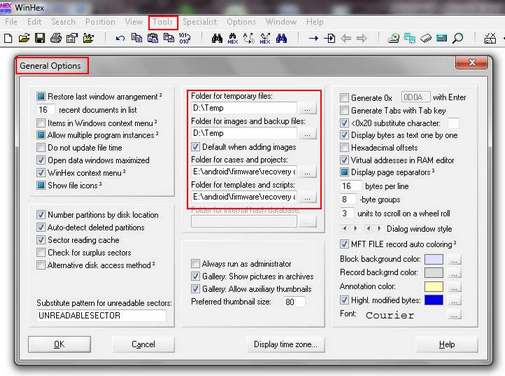Image resolution: width=505 pixels, height=376 pixels.
Task: Choose a font with the Font browse button
Action: [x=455, y=315]
